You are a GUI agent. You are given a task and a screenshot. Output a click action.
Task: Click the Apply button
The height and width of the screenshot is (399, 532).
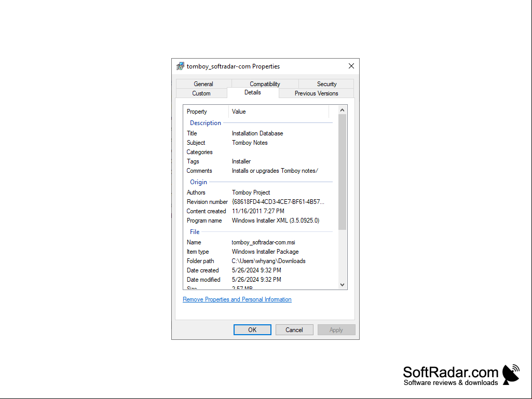336,330
